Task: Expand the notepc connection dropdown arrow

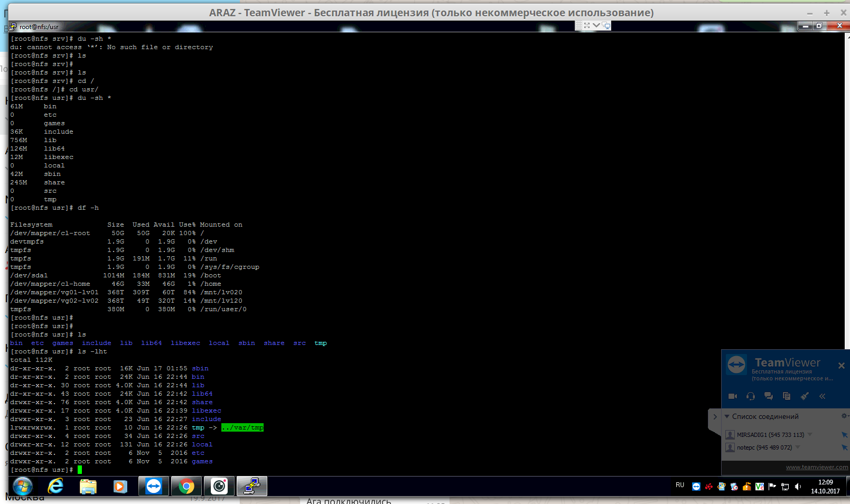Action: [798, 447]
